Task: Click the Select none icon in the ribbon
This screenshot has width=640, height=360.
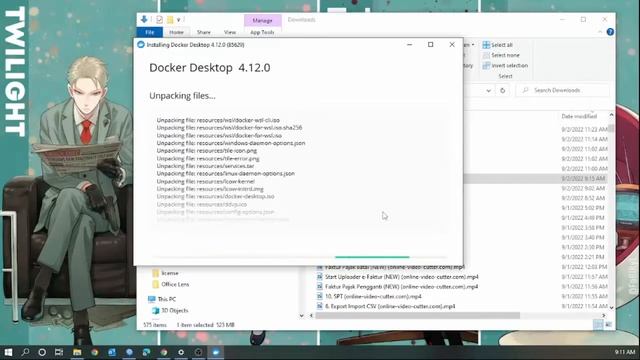Action: (x=486, y=55)
